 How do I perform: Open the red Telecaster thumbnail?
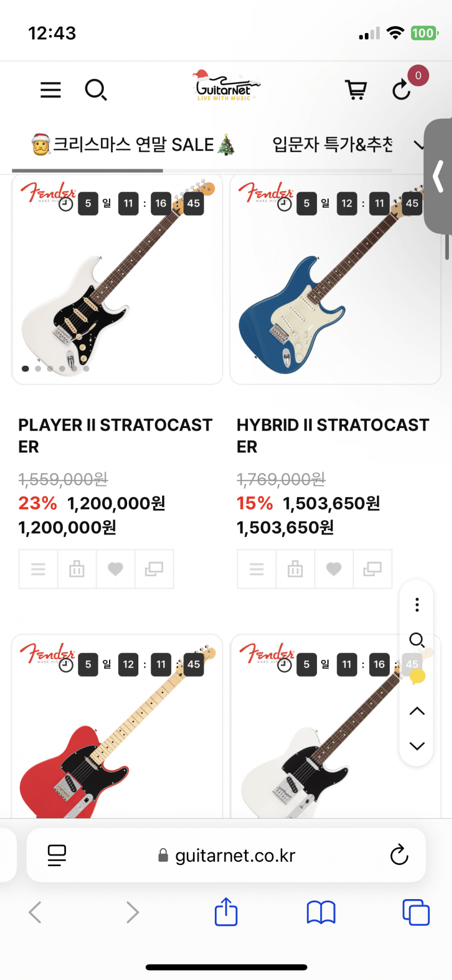(117, 745)
